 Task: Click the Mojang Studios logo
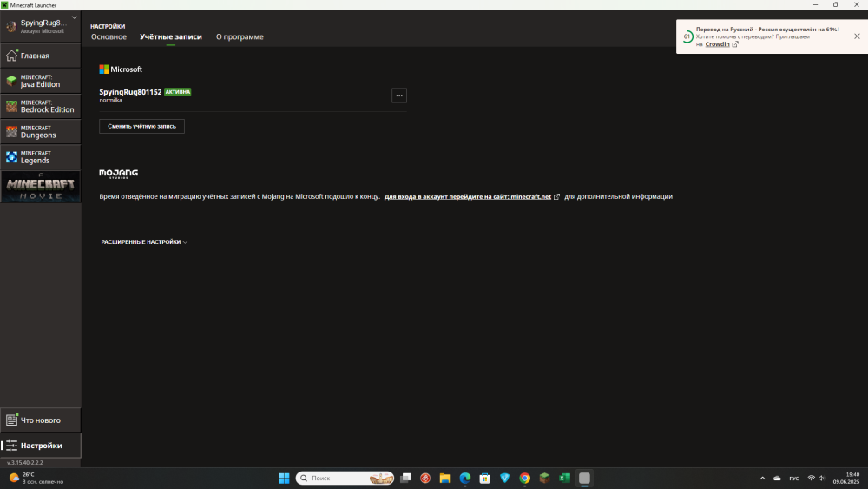(118, 174)
